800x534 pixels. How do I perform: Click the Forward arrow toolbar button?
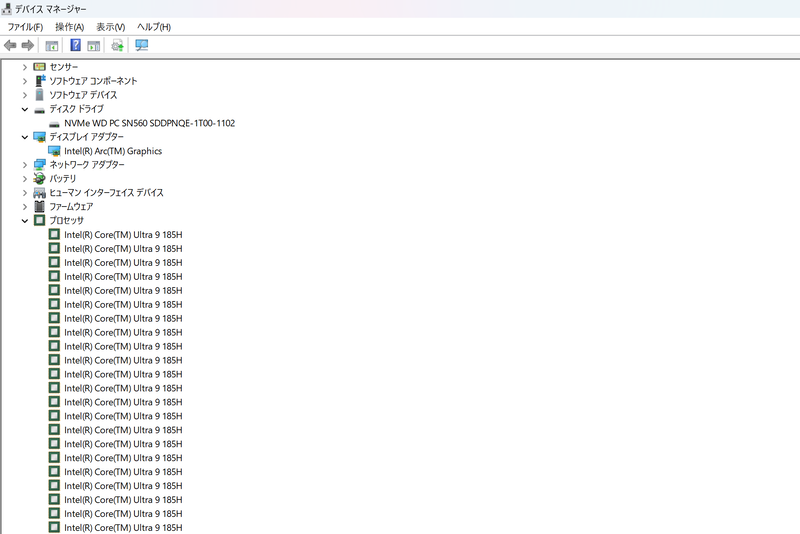[x=28, y=45]
